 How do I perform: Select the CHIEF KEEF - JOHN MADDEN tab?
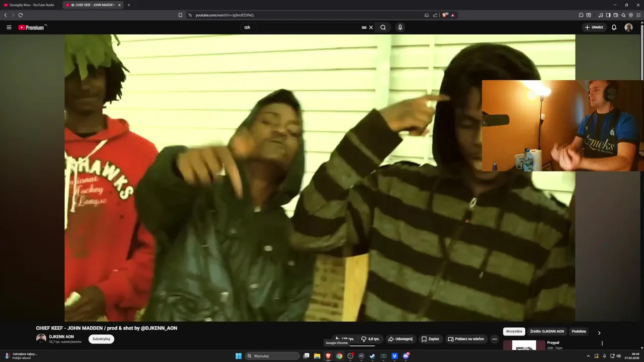coord(93,5)
